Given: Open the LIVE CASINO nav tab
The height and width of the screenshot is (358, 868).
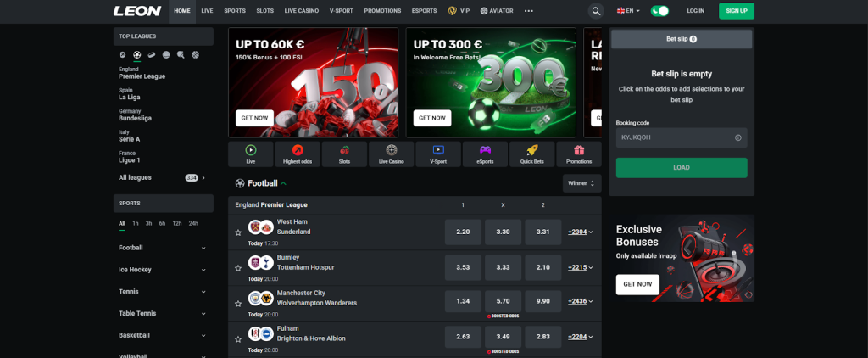Looking at the screenshot, I should click(x=302, y=11).
